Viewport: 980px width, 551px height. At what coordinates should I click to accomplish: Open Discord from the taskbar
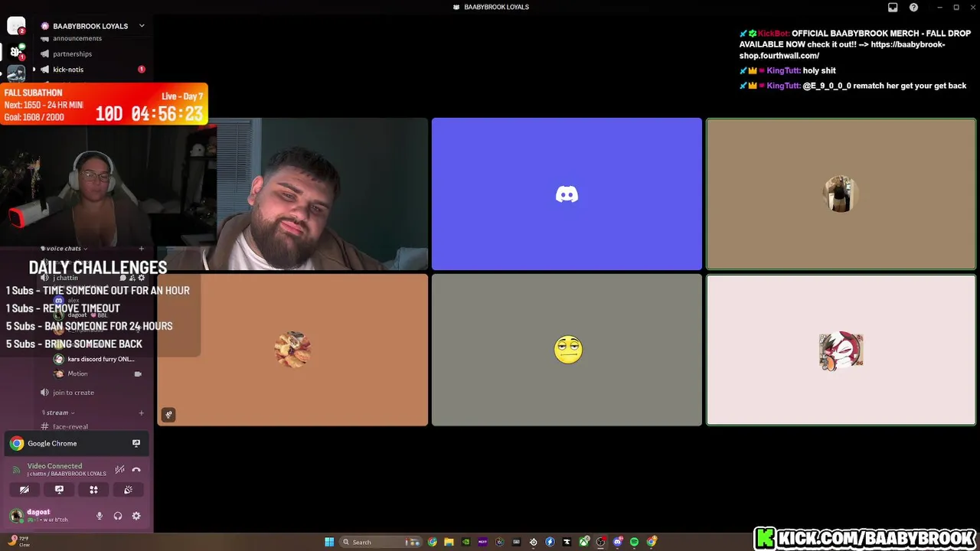coord(618,542)
